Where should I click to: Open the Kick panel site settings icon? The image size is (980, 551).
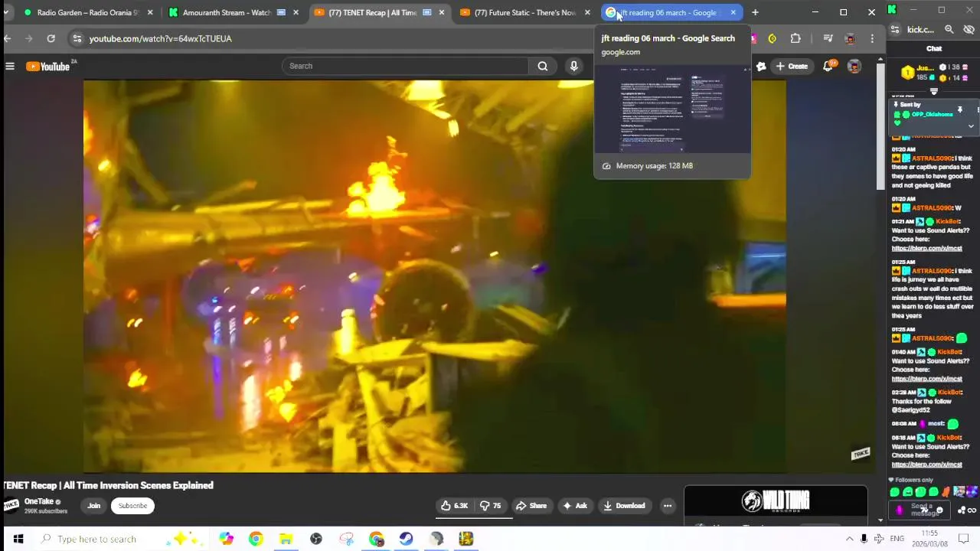[x=895, y=29]
